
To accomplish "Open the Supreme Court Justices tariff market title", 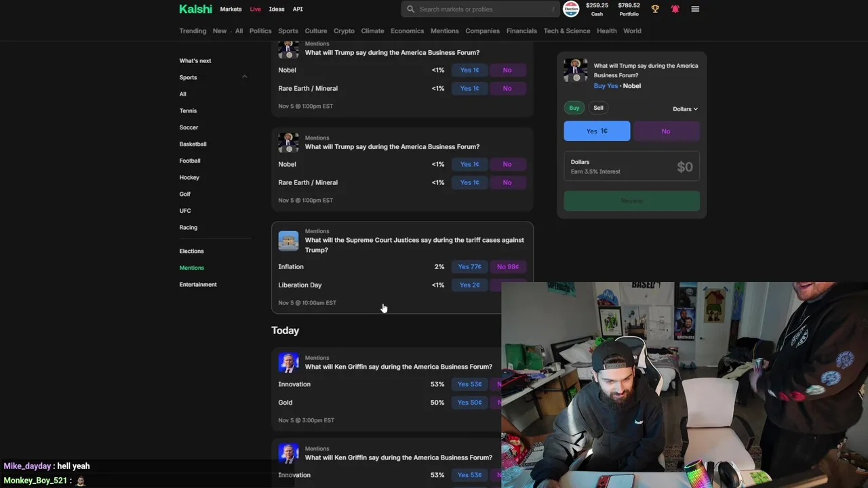I will pyautogui.click(x=414, y=245).
